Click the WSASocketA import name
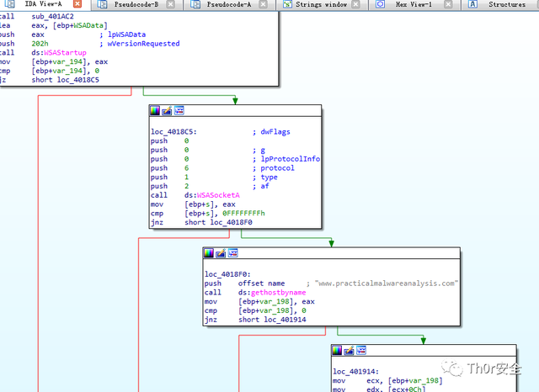 coord(218,195)
